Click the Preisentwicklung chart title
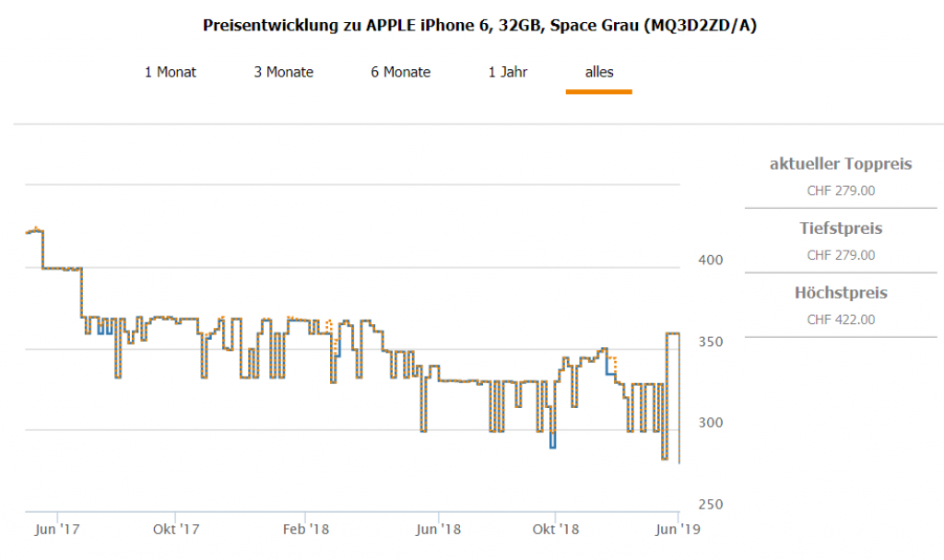Viewport: 944px width, 560px height. pyautogui.click(x=480, y=25)
